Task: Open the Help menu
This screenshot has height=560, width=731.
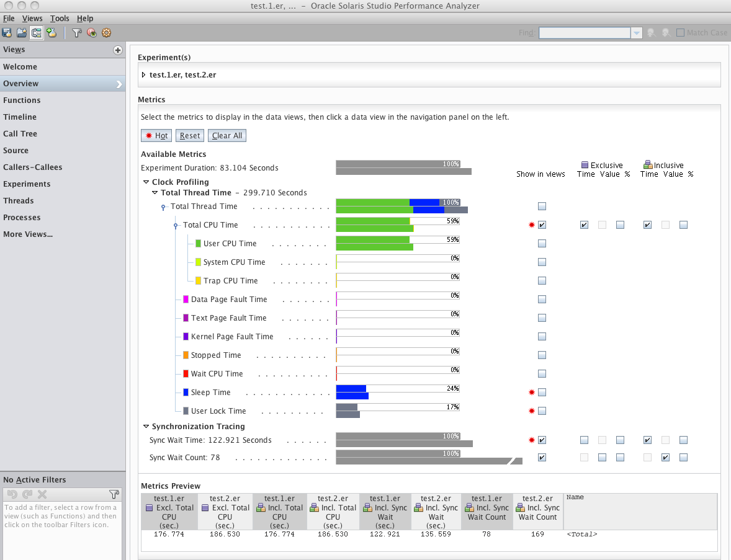Action: [85, 19]
